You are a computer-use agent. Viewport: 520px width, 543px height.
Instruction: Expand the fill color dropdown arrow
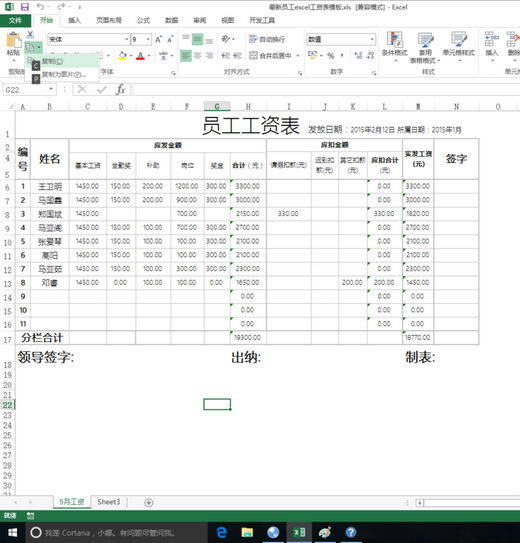[131, 55]
